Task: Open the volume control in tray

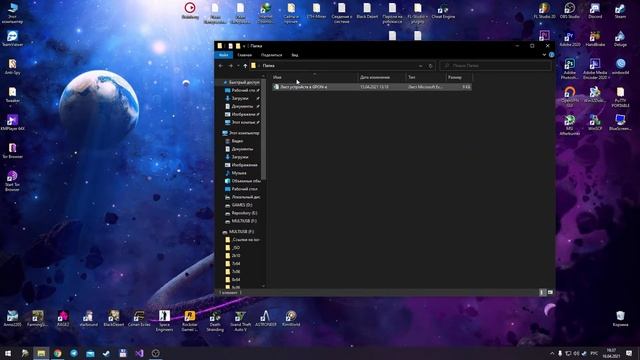Action: (576, 353)
